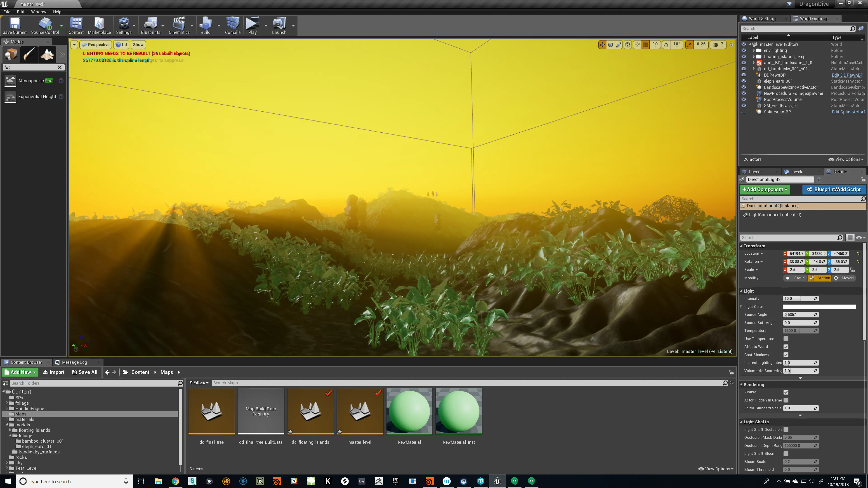
Task: Open the Marketplace toolbar icon
Action: coord(99,26)
